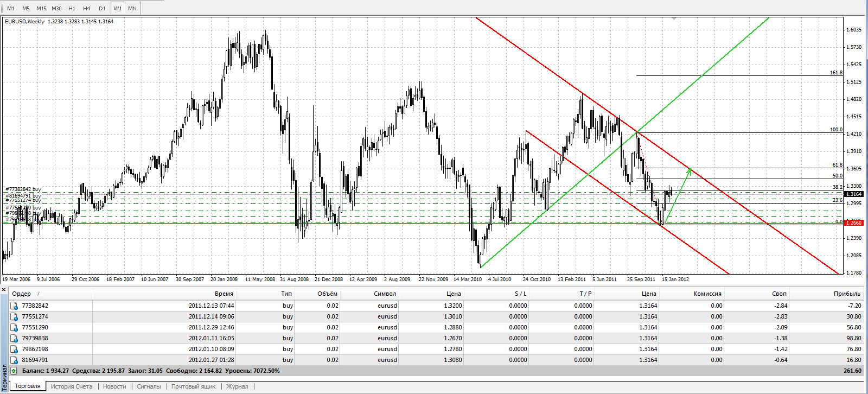Click the icon of order 77551290
868x394 pixels.
coord(15,328)
